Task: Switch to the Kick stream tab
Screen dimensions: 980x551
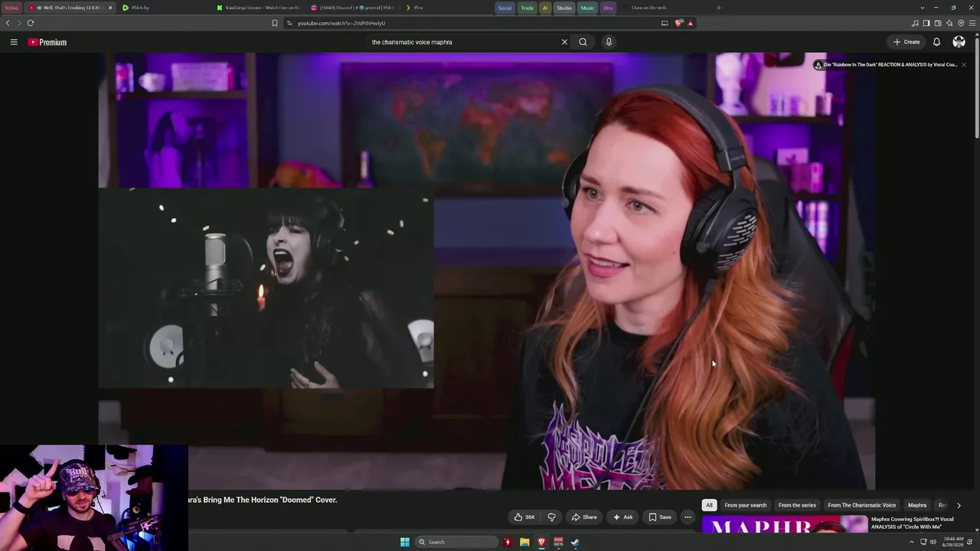Action: (260, 8)
